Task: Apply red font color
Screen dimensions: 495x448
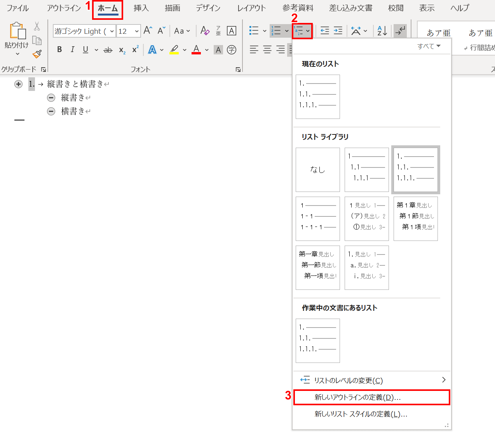Action: tap(196, 50)
